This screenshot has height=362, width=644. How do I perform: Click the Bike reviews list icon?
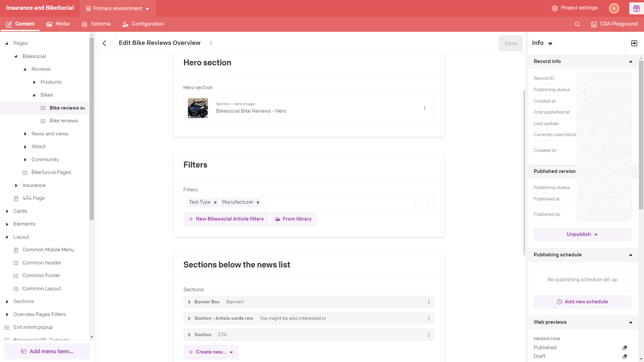[x=43, y=121]
